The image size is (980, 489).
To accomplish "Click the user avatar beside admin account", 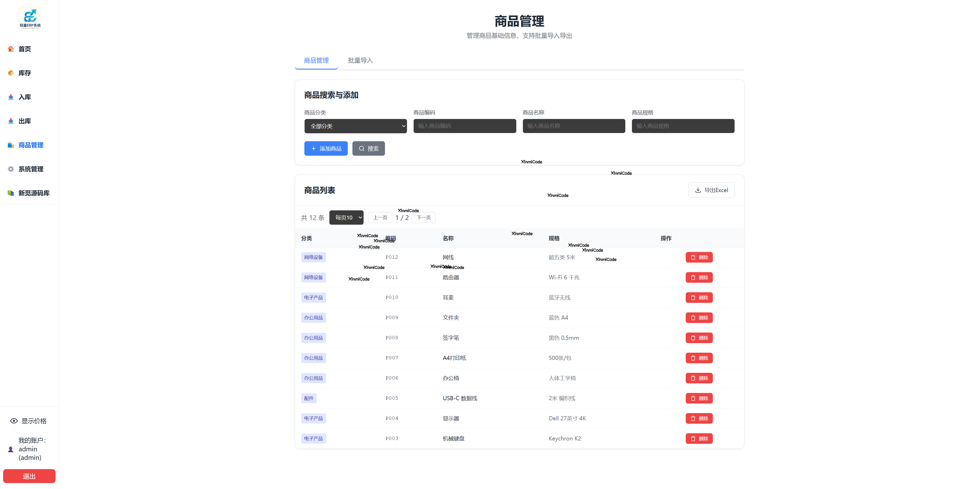I will [x=11, y=449].
